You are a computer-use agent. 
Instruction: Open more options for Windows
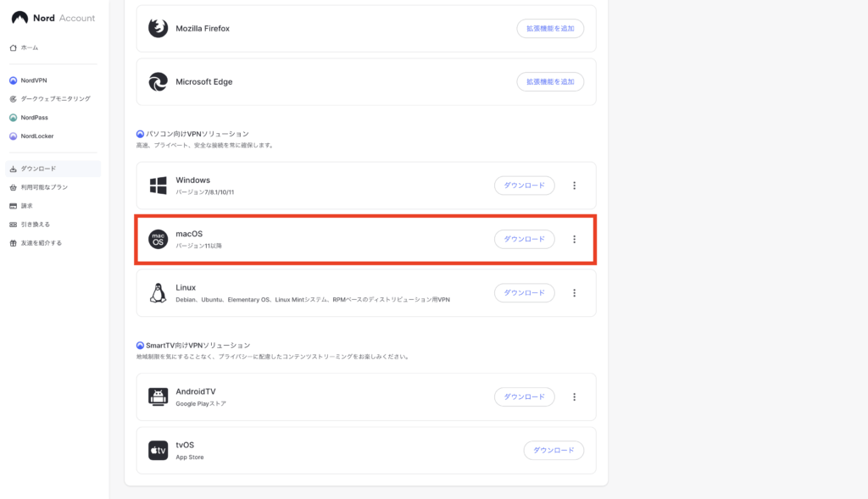pyautogui.click(x=574, y=186)
